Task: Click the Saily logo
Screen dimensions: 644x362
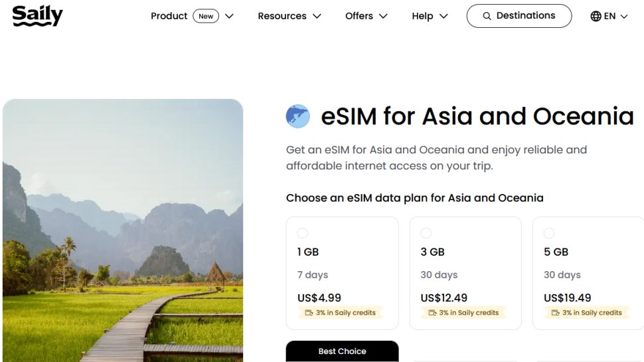Action: coord(37,15)
